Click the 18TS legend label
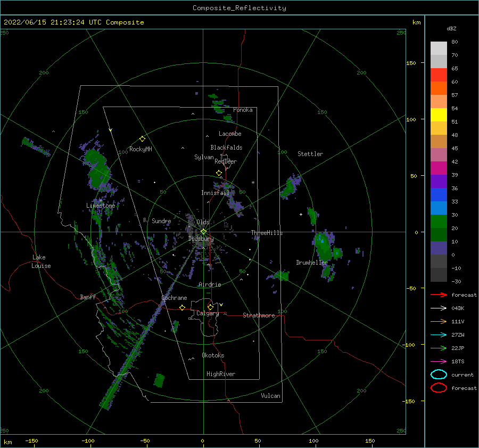The height and width of the screenshot is (448, 479). 458,362
